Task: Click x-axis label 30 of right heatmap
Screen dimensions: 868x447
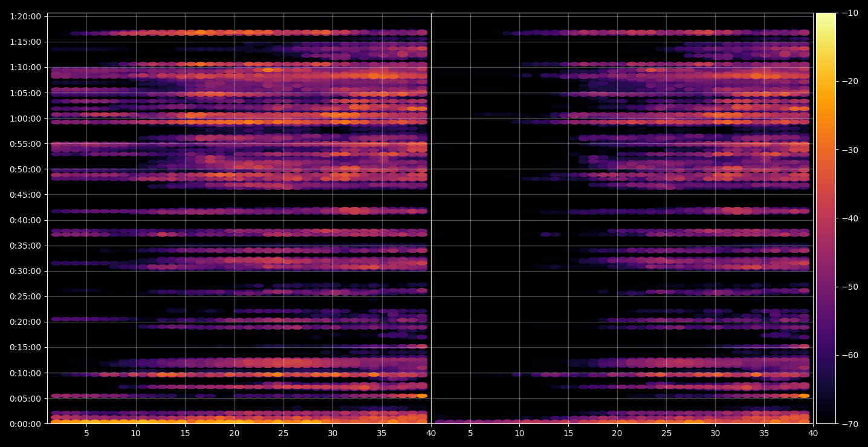Action: pos(715,433)
